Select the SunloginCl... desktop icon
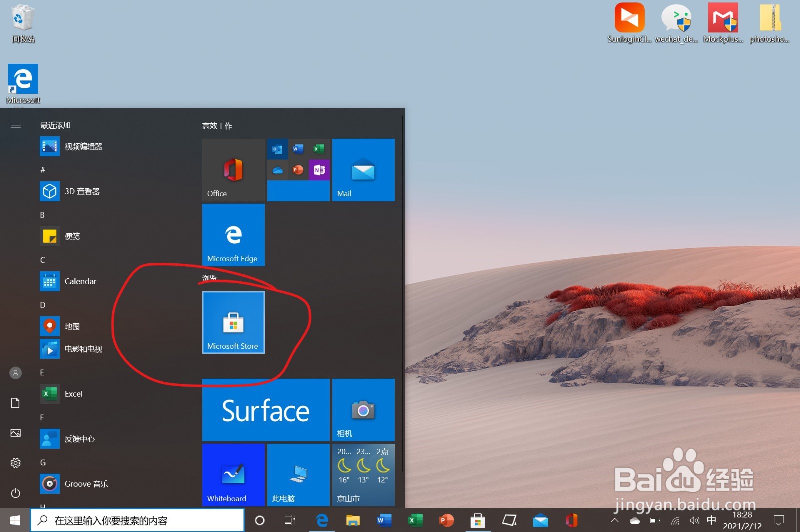Viewport: 800px width, 532px height. pyautogui.click(x=629, y=23)
